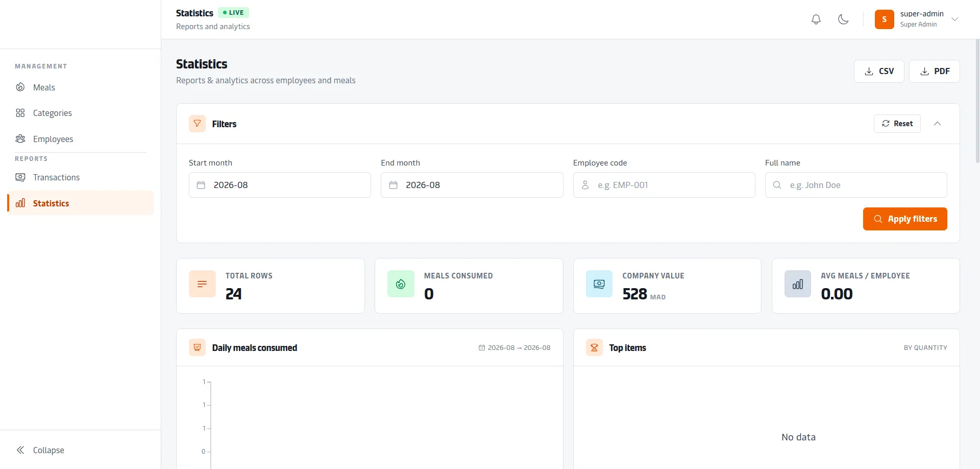This screenshot has height=469, width=980.
Task: Apply the selected filters
Action: coord(905,219)
